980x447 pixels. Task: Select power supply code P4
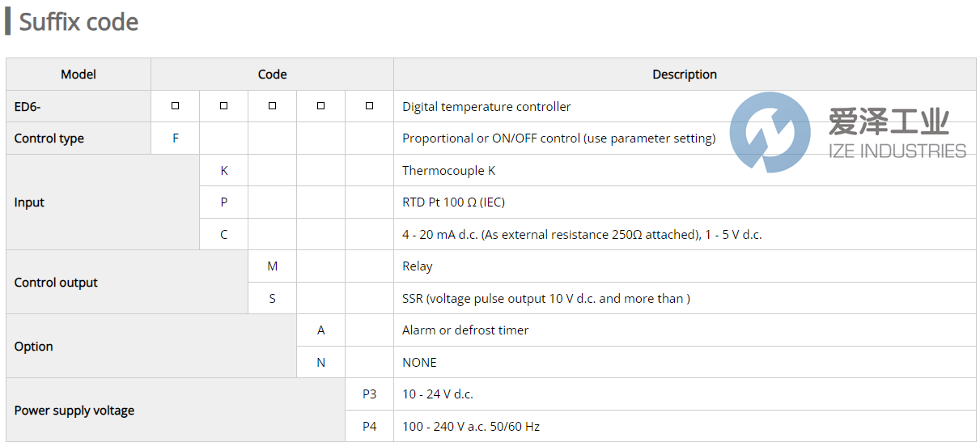click(x=369, y=427)
